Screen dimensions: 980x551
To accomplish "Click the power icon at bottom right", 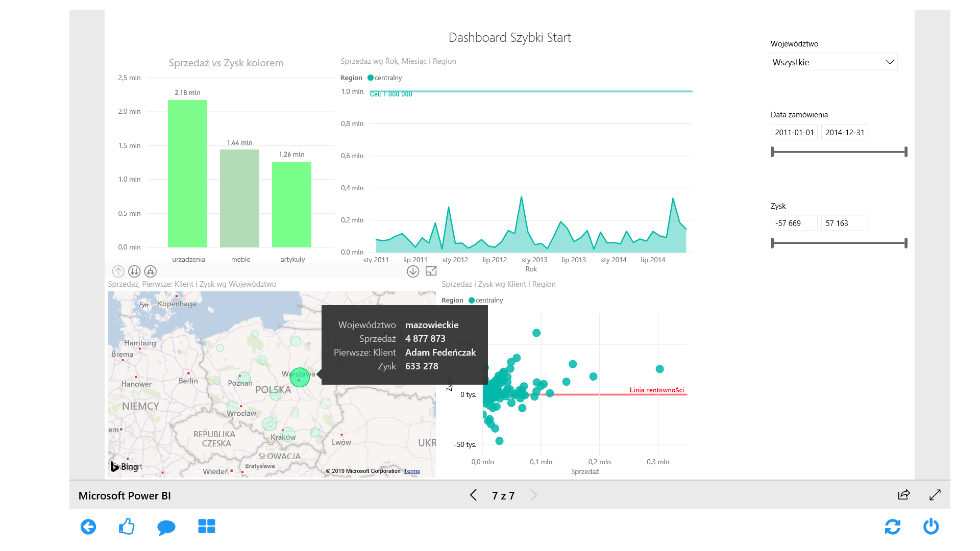I will coord(931,526).
